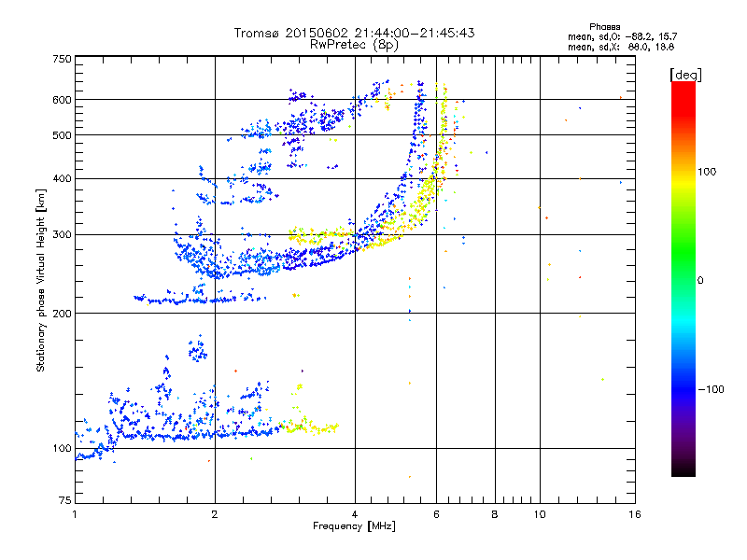The width and height of the screenshot is (747, 560).
Task: Click the '[deg]' colorbar unit label
Action: (685, 75)
